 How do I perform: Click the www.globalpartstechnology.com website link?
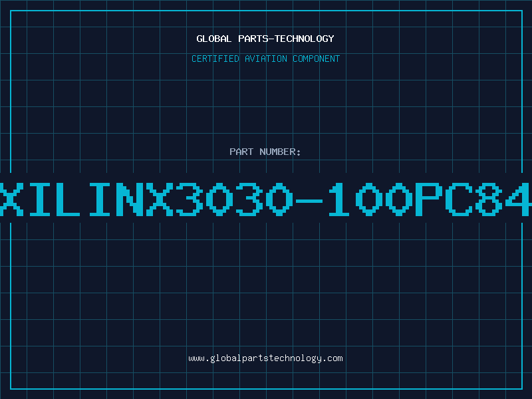[265, 358]
